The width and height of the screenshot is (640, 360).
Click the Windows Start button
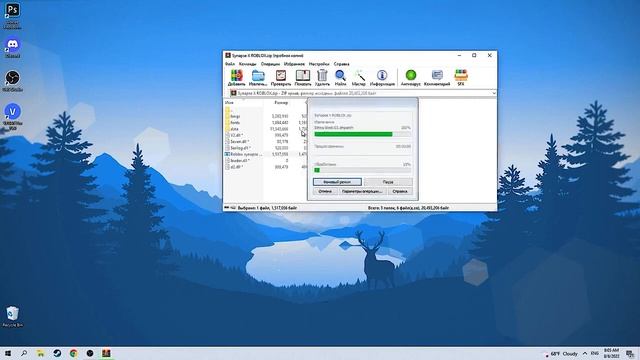[8, 353]
